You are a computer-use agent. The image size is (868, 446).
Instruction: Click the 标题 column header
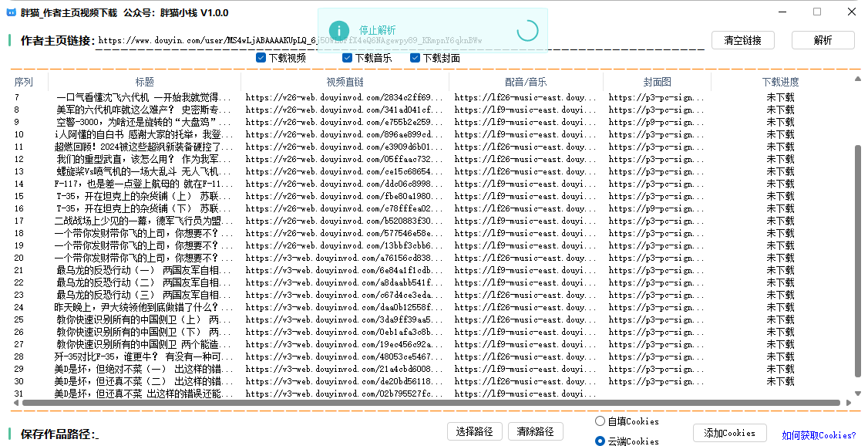144,82
